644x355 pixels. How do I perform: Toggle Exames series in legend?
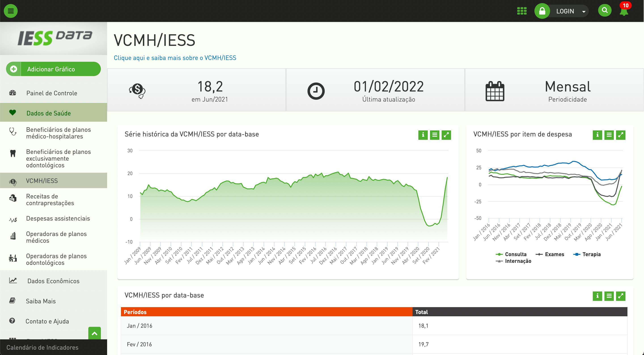pyautogui.click(x=550, y=254)
